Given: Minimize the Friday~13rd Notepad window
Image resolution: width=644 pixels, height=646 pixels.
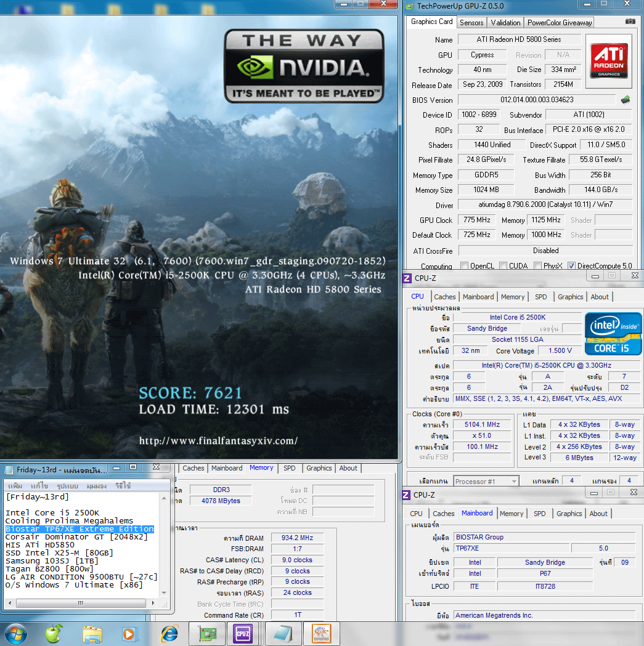Looking at the screenshot, I should [x=116, y=468].
